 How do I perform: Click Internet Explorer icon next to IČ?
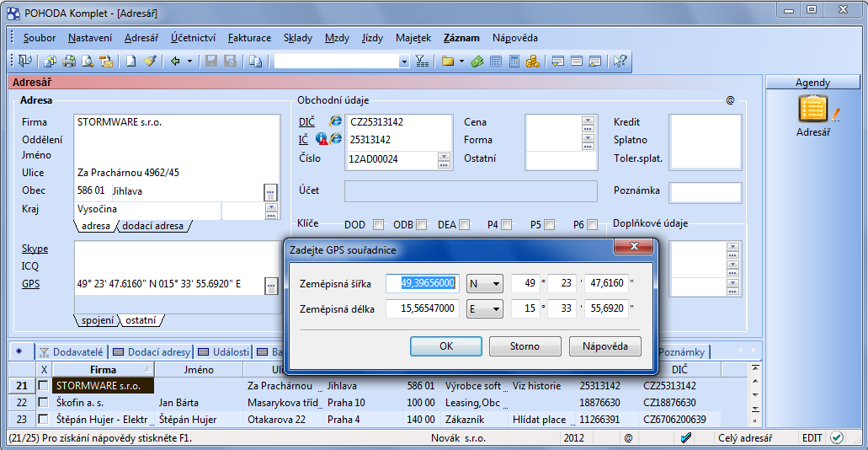point(335,139)
